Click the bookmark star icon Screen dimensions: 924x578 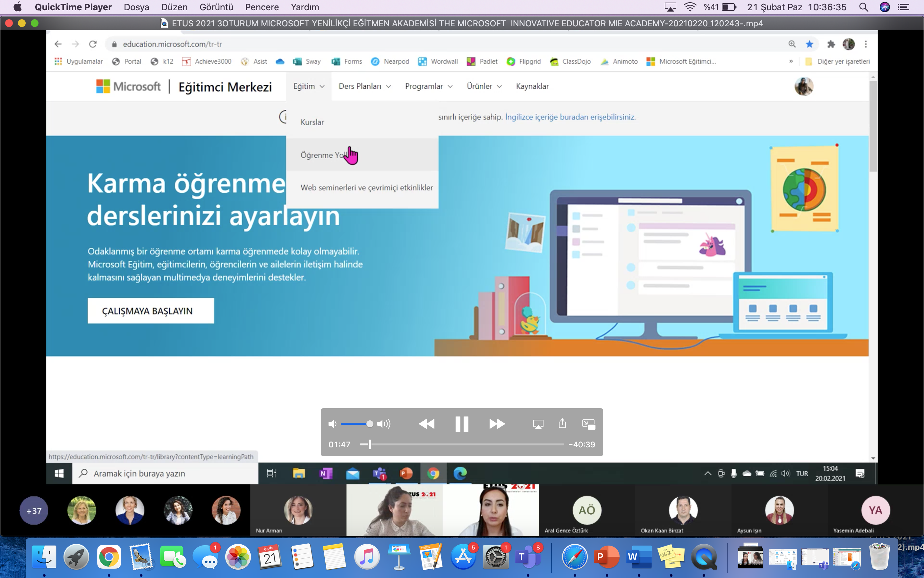[x=809, y=44]
